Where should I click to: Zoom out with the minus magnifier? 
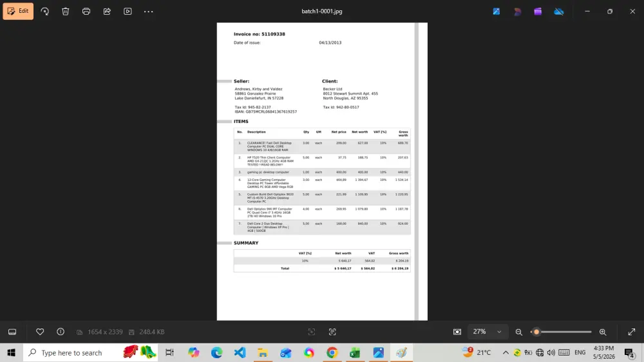pos(518,332)
